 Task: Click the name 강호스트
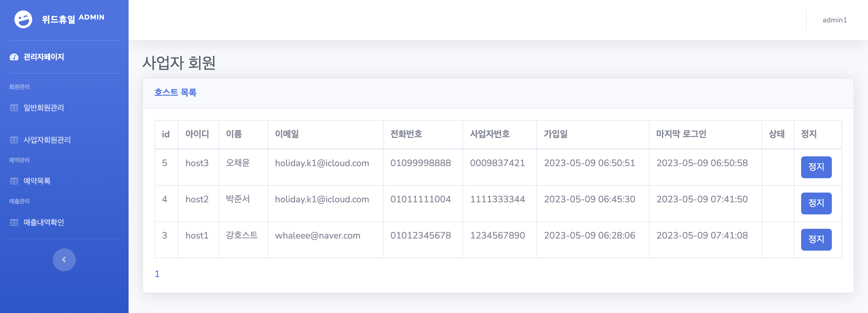click(x=242, y=235)
